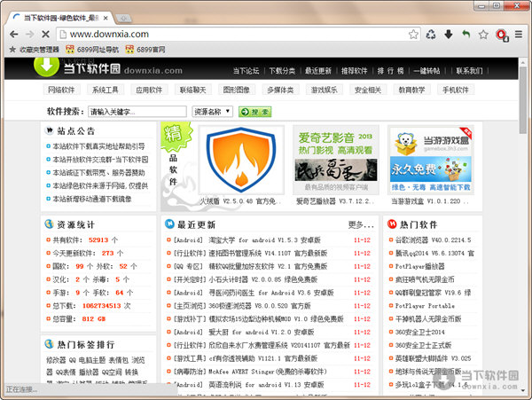
Task: Select the 系统工具 category
Action: coord(106,90)
